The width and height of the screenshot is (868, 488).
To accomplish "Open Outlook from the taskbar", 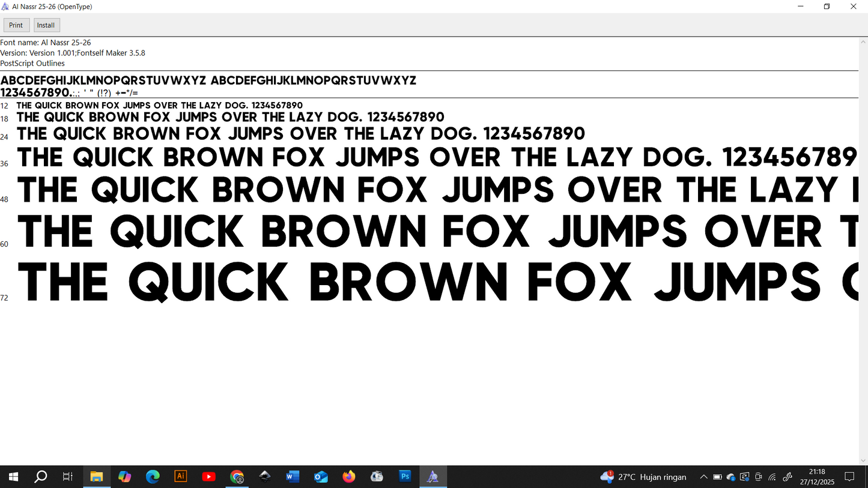I will click(321, 477).
